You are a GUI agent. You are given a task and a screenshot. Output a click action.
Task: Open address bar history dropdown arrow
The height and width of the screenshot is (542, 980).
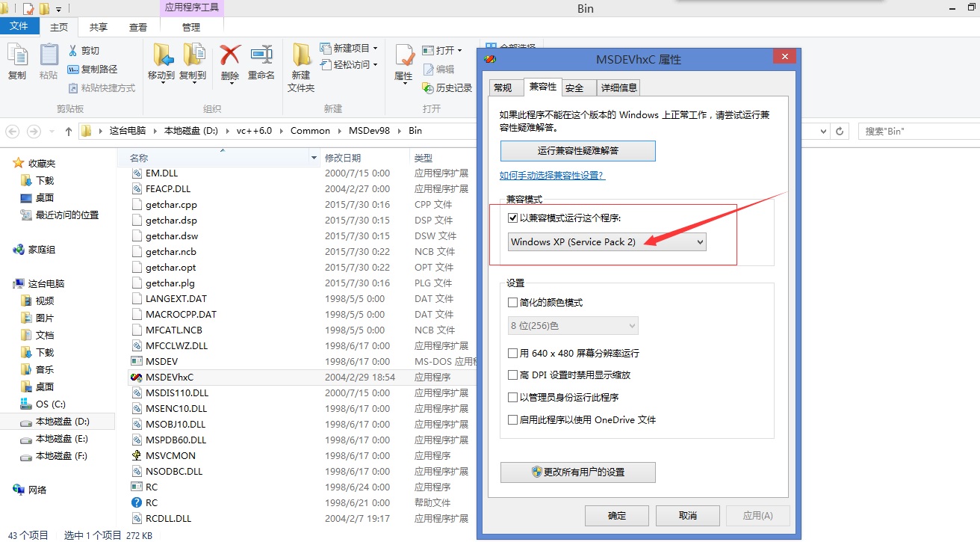pyautogui.click(x=823, y=131)
